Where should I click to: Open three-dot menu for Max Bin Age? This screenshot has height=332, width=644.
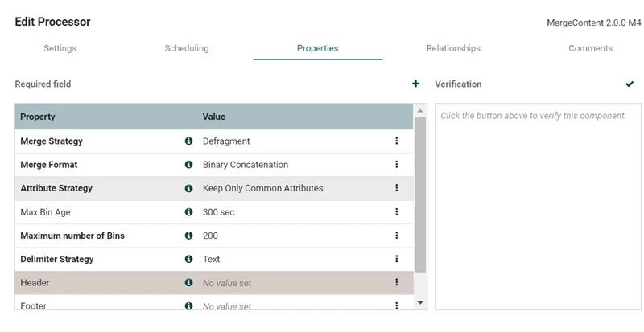tap(396, 211)
